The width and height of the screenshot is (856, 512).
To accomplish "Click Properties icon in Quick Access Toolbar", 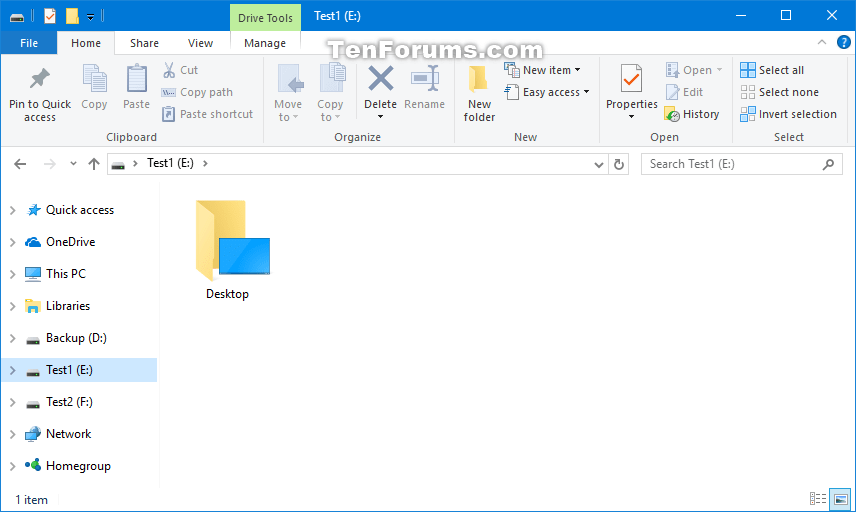I will coord(50,16).
